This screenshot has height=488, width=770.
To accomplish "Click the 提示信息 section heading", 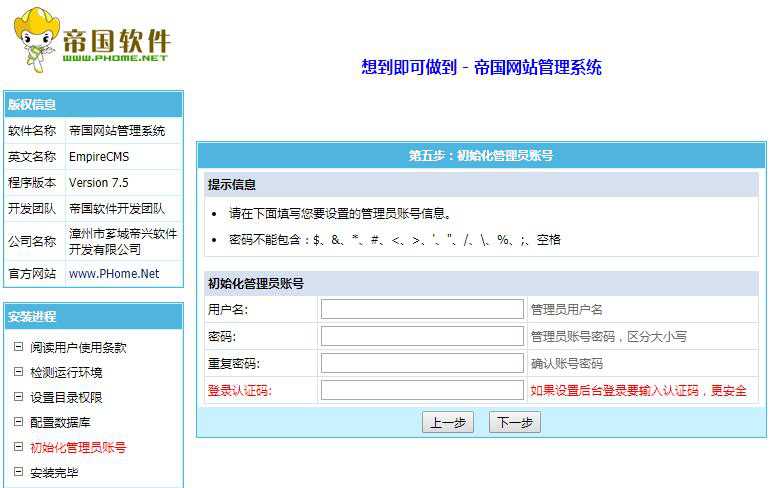I will 232,185.
